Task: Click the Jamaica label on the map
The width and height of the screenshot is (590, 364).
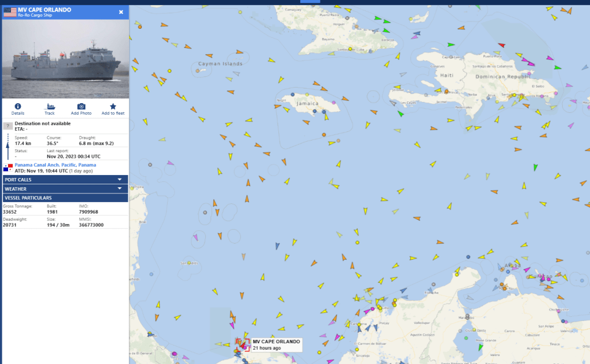Action: click(x=308, y=103)
